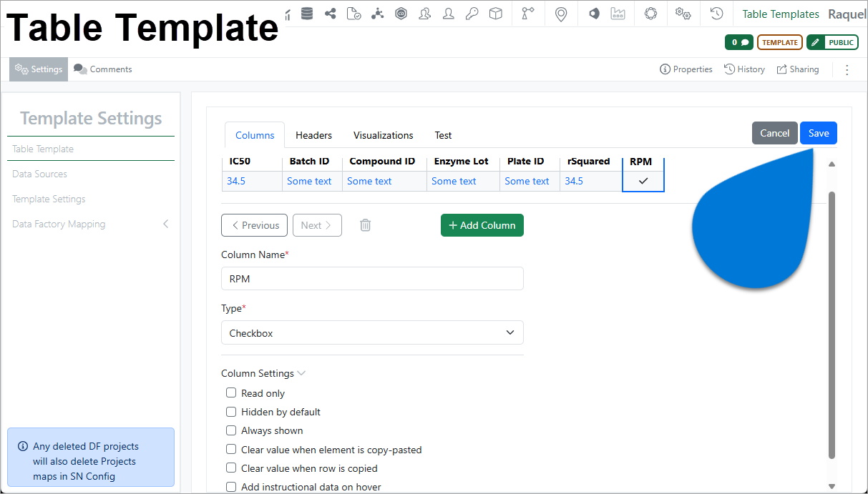Open the Visualizations tab
This screenshot has height=494, width=868.
383,135
